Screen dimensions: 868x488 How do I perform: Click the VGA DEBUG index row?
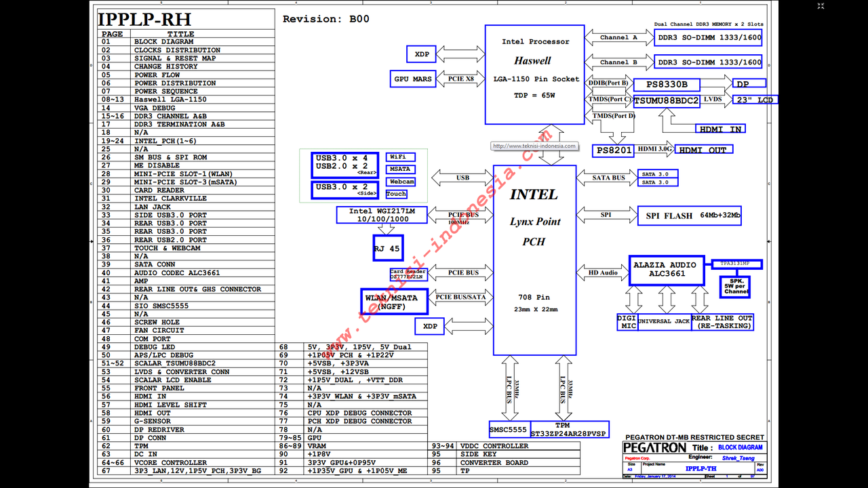coord(186,108)
